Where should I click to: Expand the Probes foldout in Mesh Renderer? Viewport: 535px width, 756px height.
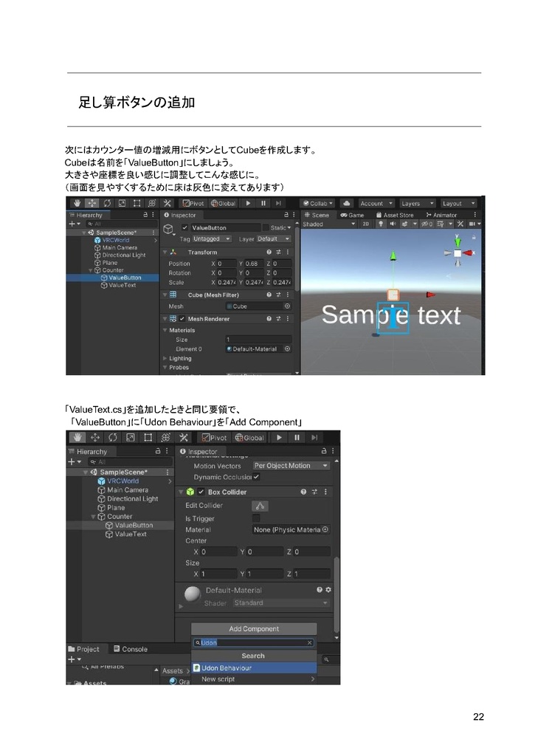(x=165, y=368)
